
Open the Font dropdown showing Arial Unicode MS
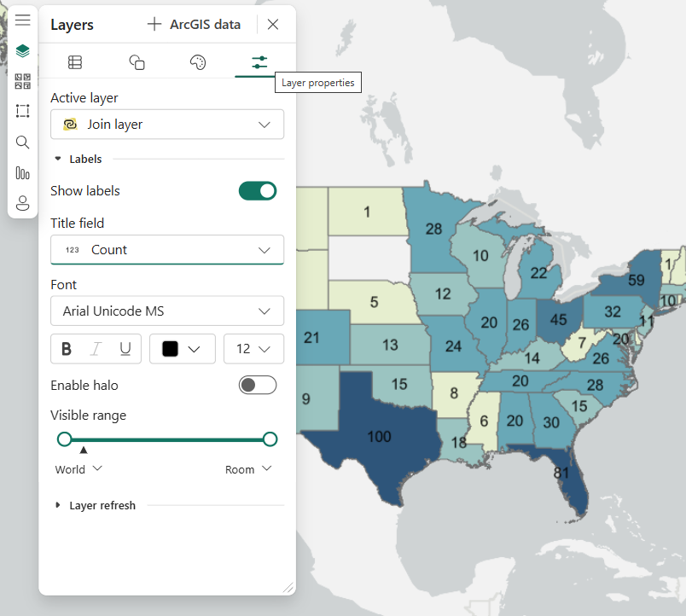(167, 311)
